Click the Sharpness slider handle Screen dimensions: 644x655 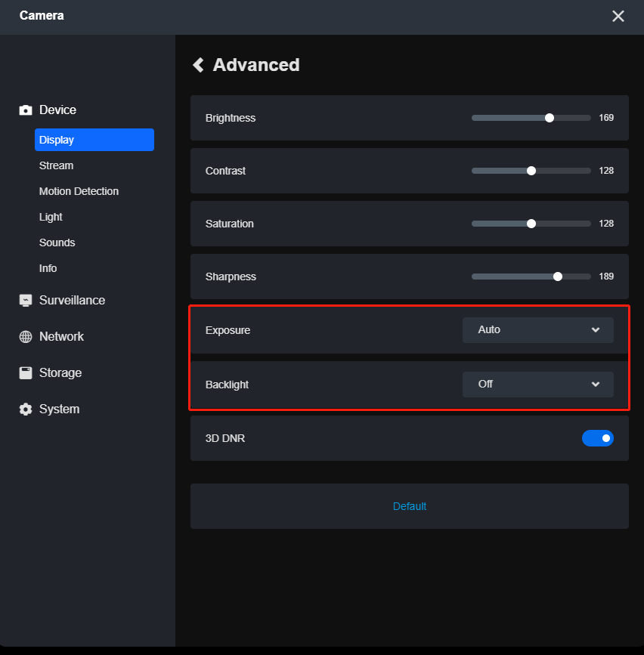558,277
